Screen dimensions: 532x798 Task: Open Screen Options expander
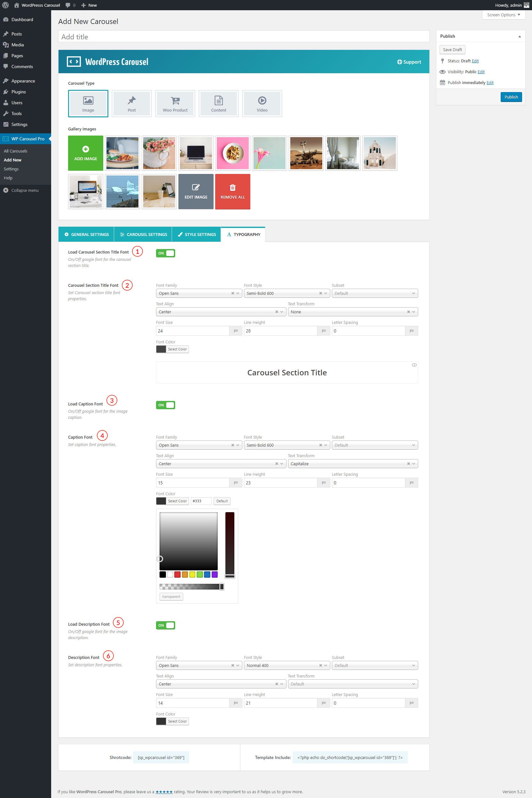click(503, 15)
